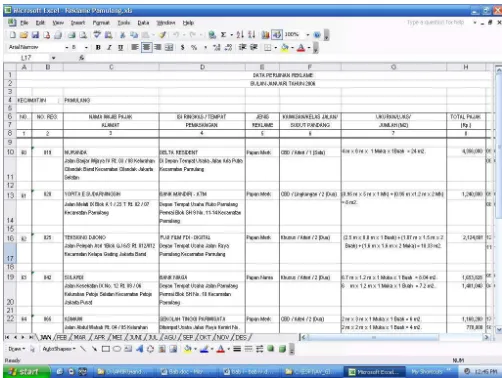Select the Arrow drawing tool
The image size is (502, 378).
[94, 349]
